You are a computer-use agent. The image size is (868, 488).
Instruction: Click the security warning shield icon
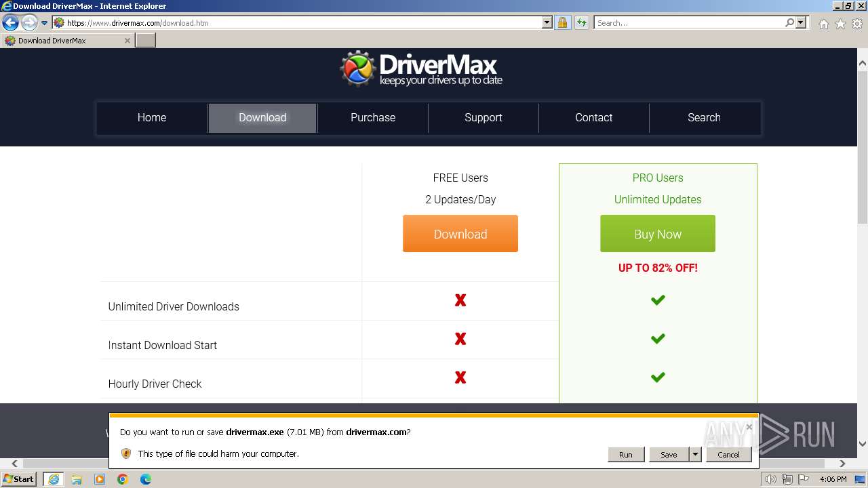click(126, 453)
